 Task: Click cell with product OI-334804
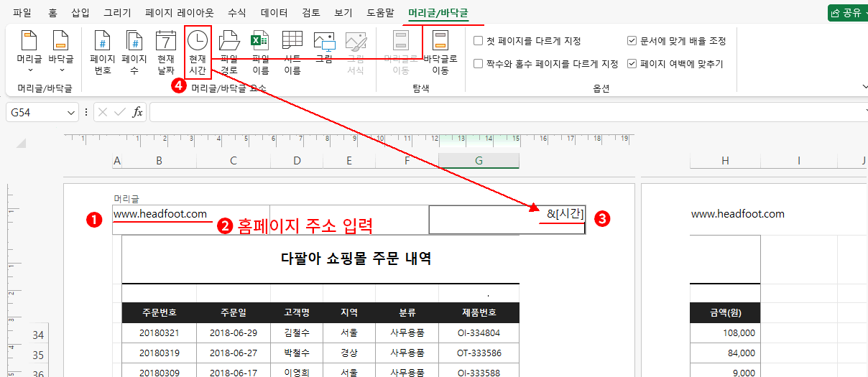pos(479,333)
